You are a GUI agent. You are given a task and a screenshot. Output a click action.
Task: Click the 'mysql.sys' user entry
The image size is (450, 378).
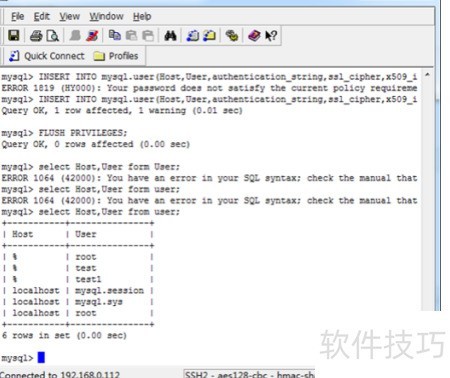99,302
